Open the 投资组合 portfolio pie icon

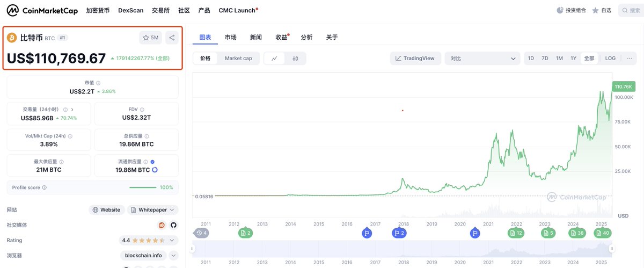pos(560,10)
